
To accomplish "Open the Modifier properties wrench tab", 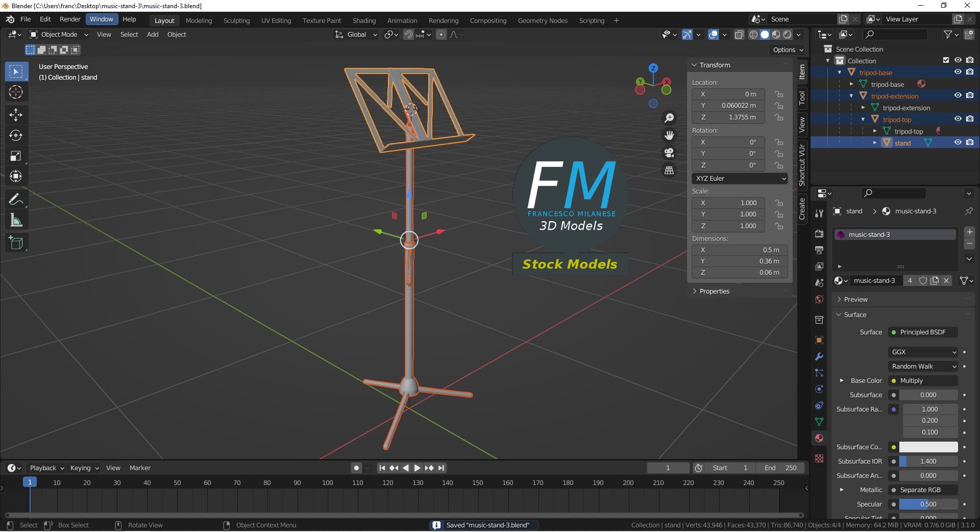I will [x=819, y=356].
